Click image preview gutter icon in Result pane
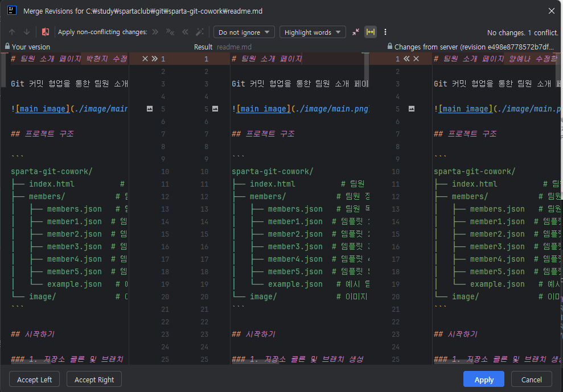The width and height of the screenshot is (563, 392). pyautogui.click(x=215, y=109)
